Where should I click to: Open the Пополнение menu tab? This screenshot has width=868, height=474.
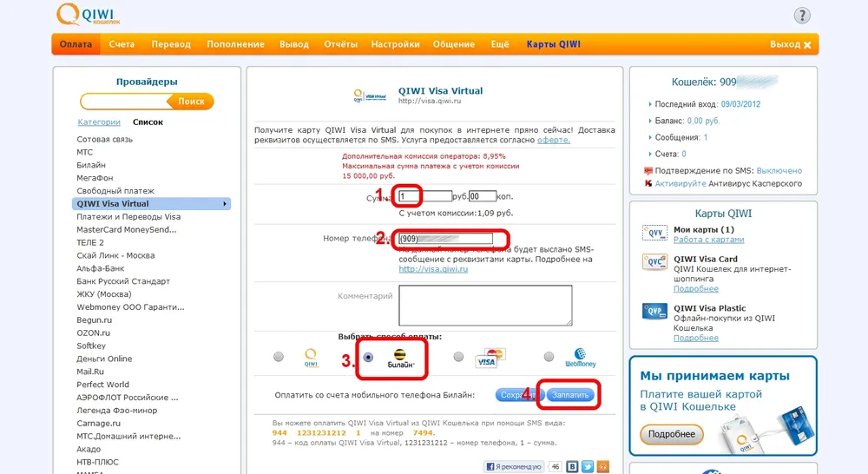(236, 44)
